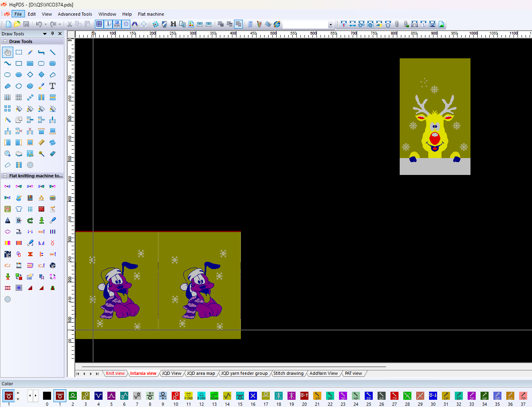532x407 pixels.
Task: Select the filled diamond shape tool
Action: click(x=41, y=75)
